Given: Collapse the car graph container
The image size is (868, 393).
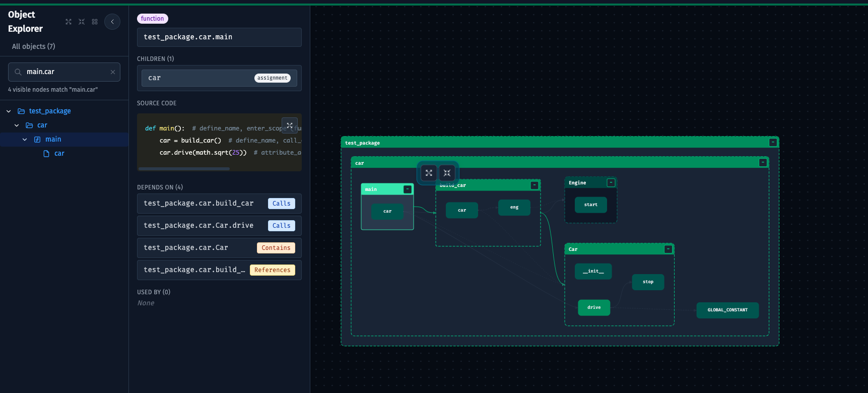Looking at the screenshot, I should (763, 163).
